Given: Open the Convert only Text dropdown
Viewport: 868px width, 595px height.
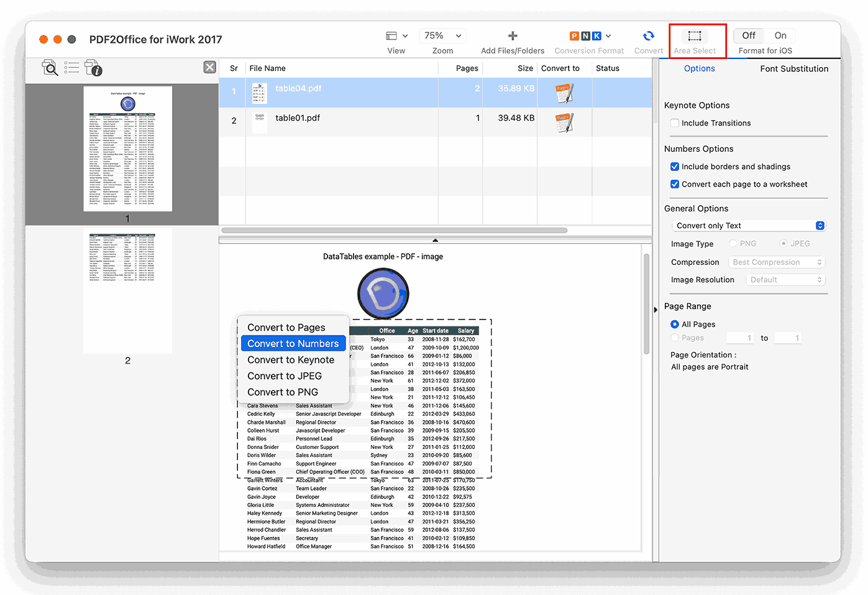Looking at the screenshot, I should click(x=749, y=226).
